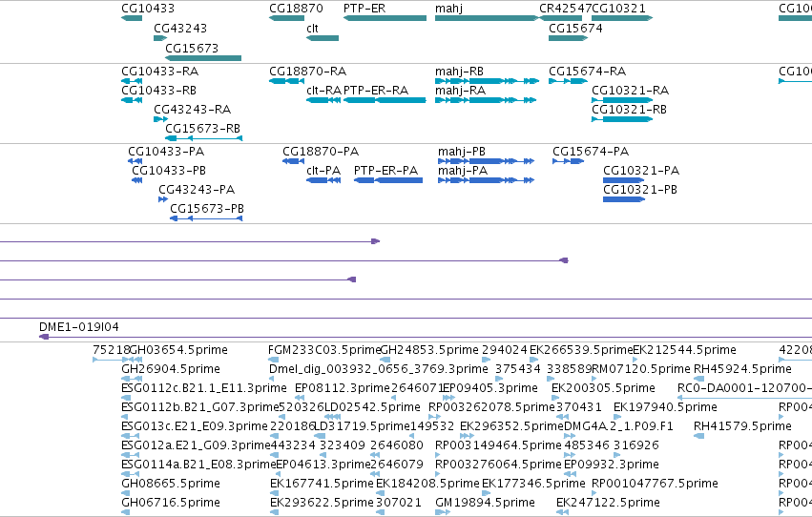Screen dimensions: 812x517
Task: Select the CG10321-RA transcript
Action: pos(622,100)
